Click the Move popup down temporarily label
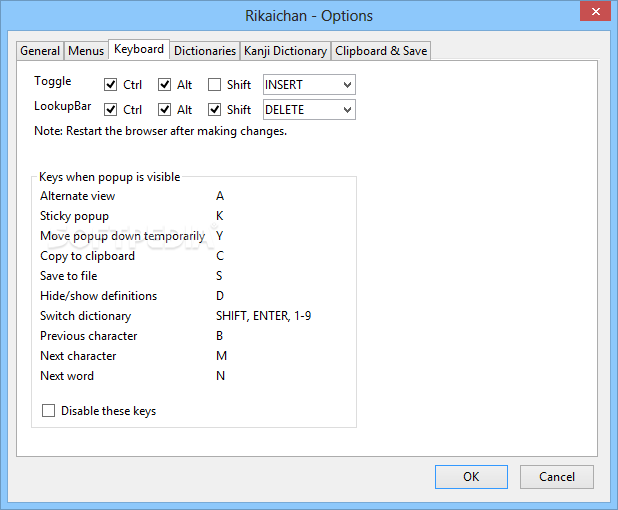 pyautogui.click(x=123, y=236)
